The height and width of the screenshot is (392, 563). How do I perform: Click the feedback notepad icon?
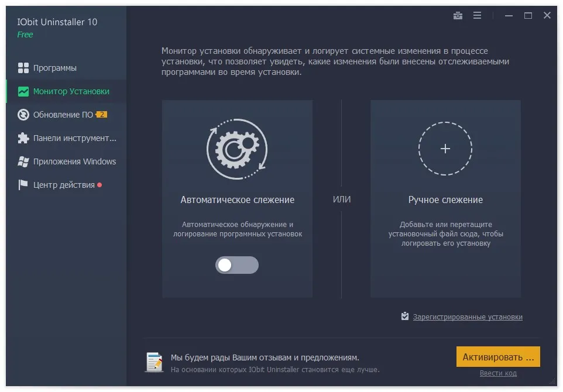[x=155, y=362]
